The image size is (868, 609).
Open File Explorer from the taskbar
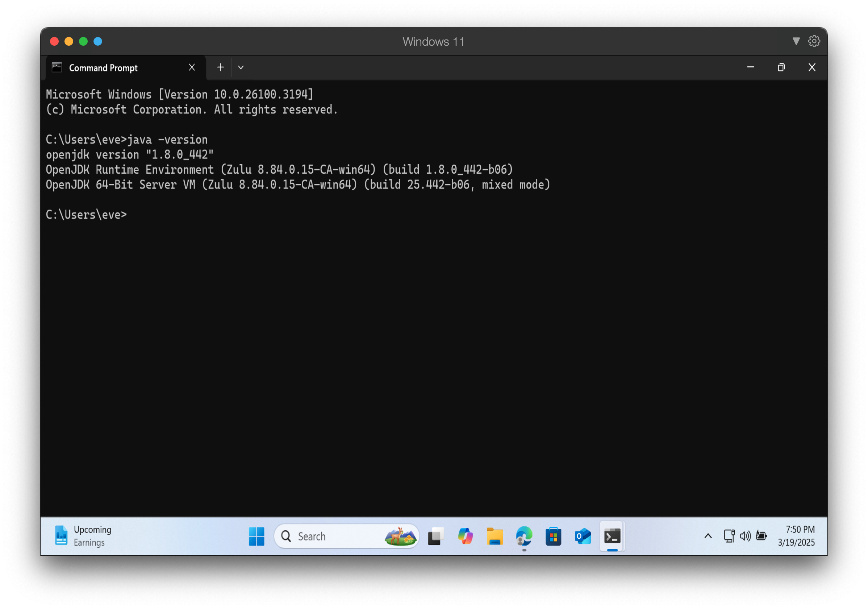pos(494,536)
